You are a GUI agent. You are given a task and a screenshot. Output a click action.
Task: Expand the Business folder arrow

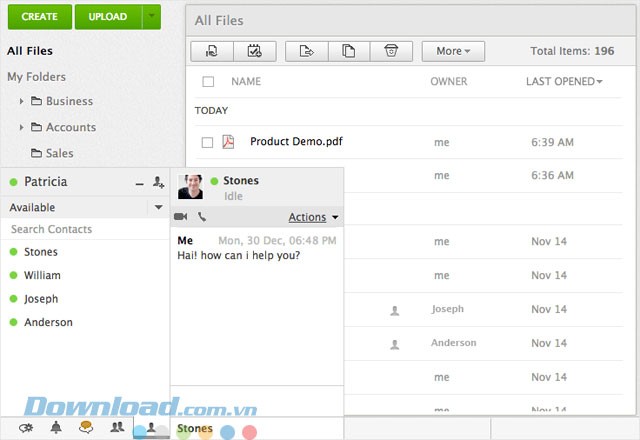(x=21, y=101)
